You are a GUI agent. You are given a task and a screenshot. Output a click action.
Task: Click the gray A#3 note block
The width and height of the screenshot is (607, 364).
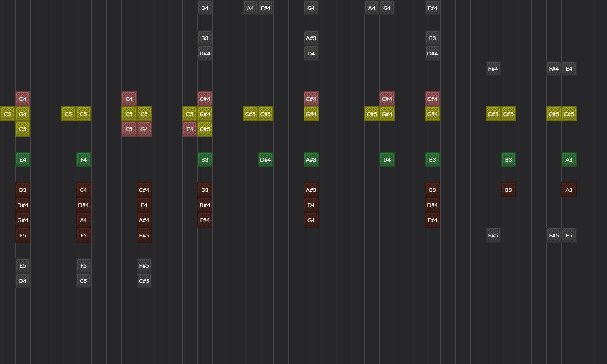pos(311,38)
